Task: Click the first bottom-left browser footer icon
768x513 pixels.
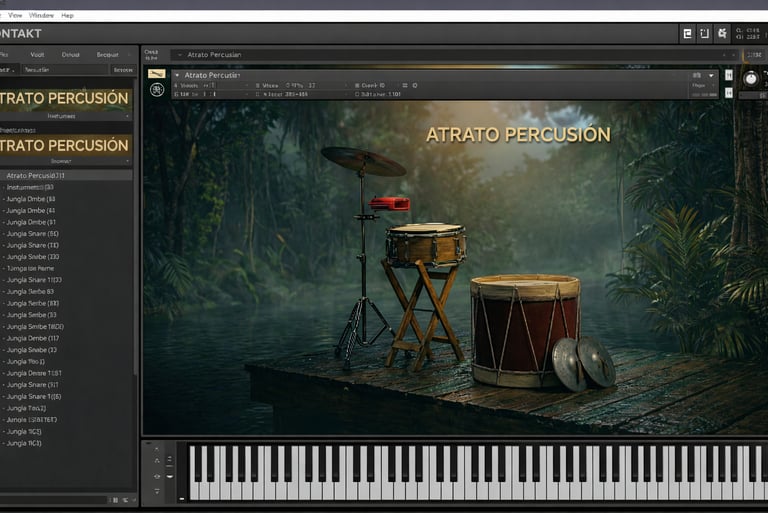Action: point(116,500)
